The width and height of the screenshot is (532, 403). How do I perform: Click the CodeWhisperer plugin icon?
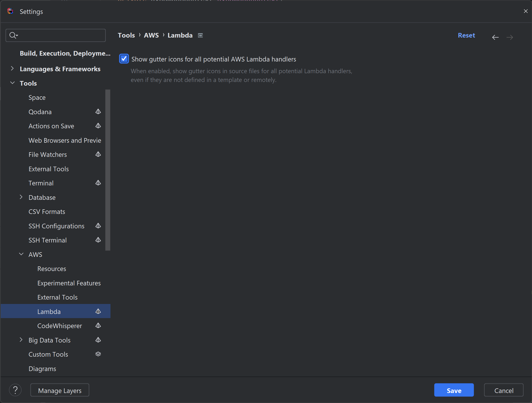tap(98, 326)
